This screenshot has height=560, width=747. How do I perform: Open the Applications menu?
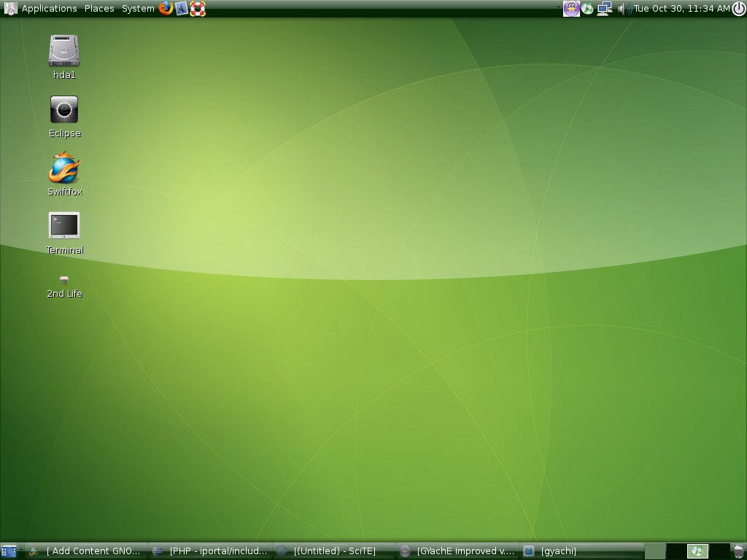(x=49, y=9)
